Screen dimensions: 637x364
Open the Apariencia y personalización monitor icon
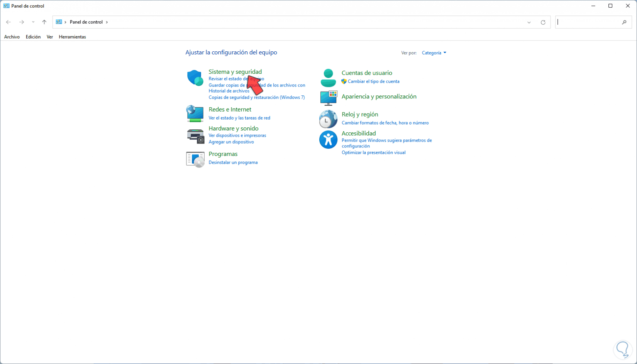click(x=329, y=98)
